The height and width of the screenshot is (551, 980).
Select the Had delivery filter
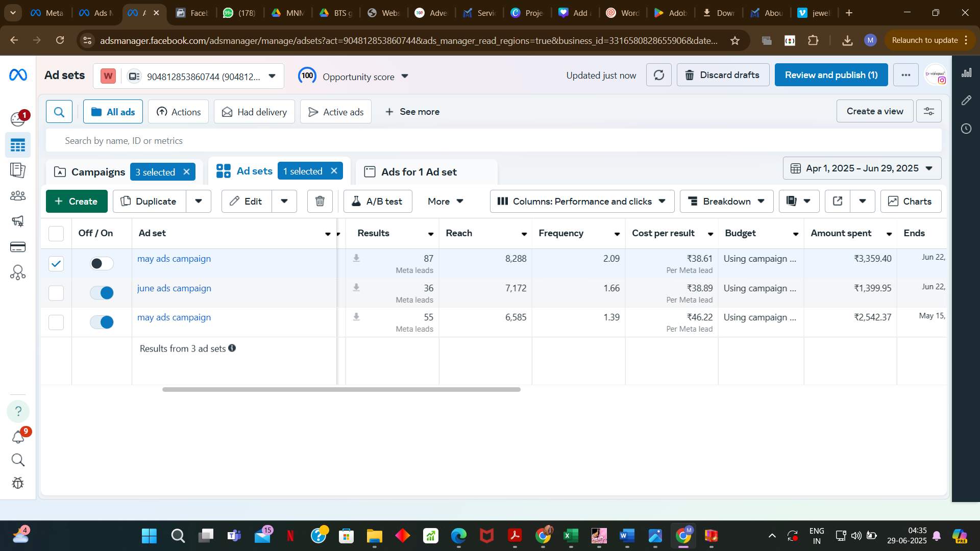[254, 112]
